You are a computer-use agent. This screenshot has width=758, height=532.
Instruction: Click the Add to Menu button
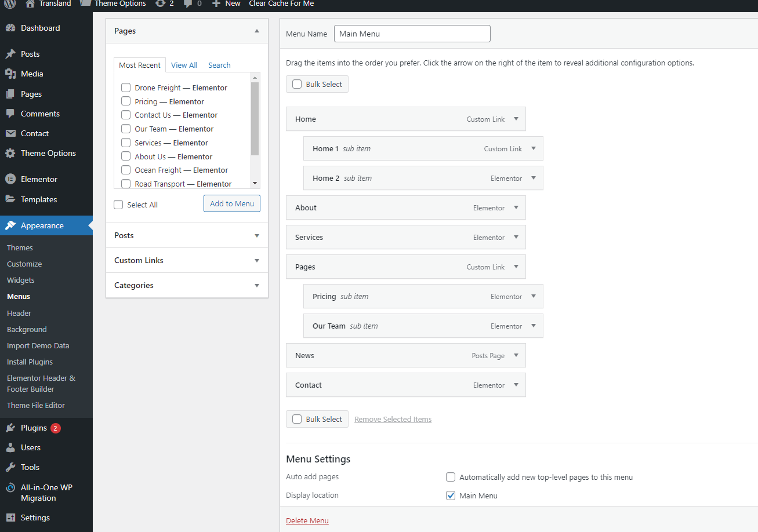(232, 203)
